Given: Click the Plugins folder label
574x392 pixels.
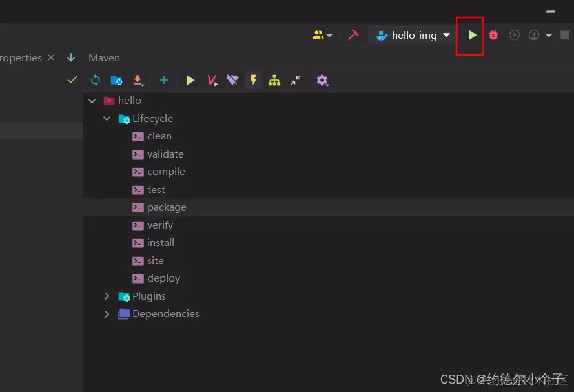Looking at the screenshot, I should pos(149,296).
